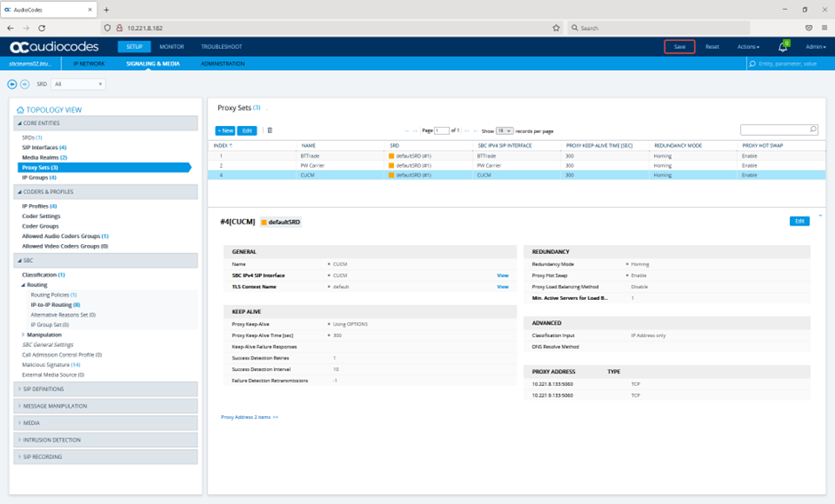Screen dimensions: 835x504
Task: Expand the SIP Recording section
Action: [x=106, y=457]
